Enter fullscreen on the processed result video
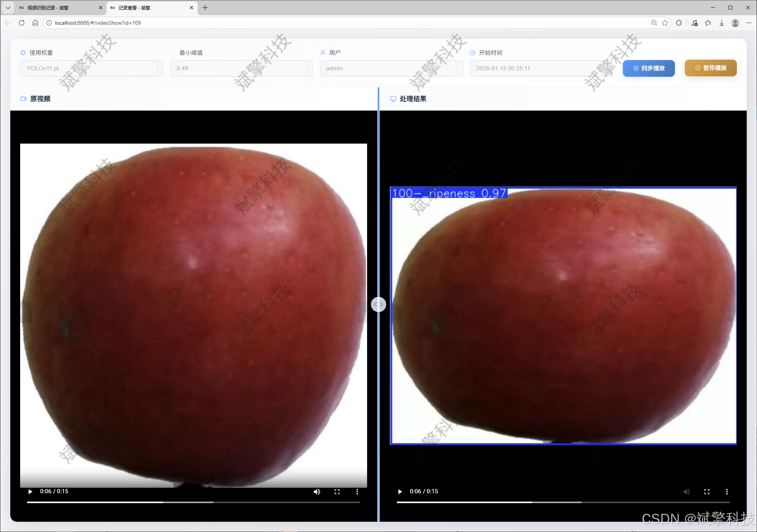This screenshot has width=757, height=532. coord(707,491)
